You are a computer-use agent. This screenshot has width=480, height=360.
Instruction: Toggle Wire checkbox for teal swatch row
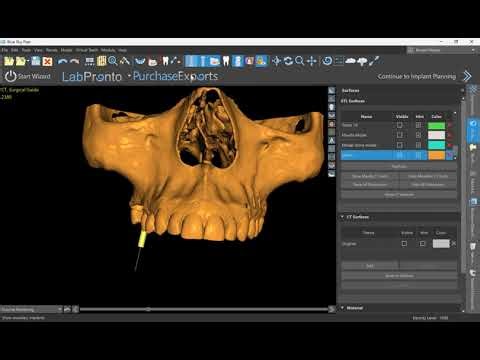[418, 145]
